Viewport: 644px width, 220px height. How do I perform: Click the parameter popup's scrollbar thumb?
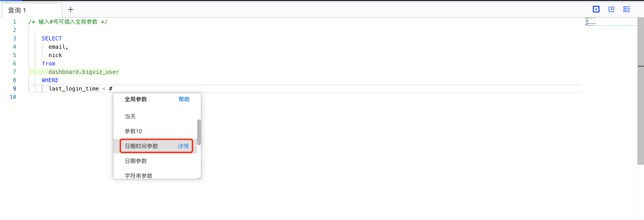[199, 132]
